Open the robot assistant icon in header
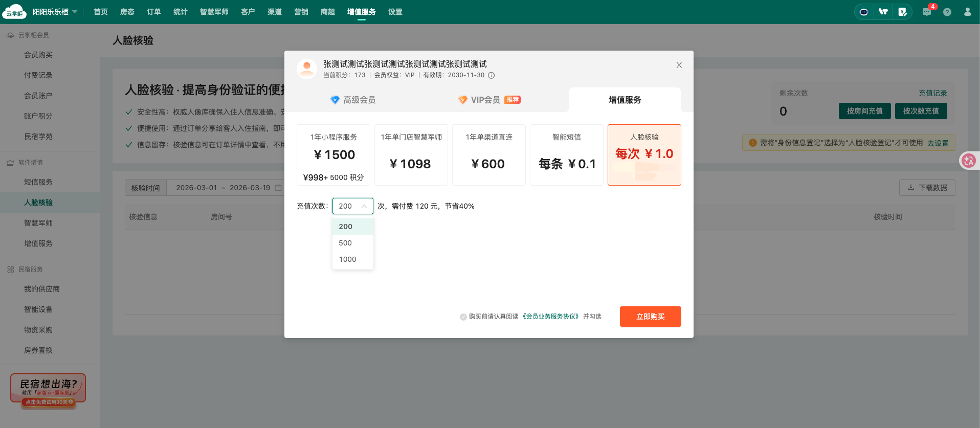This screenshot has width=980, height=428. 864,12
